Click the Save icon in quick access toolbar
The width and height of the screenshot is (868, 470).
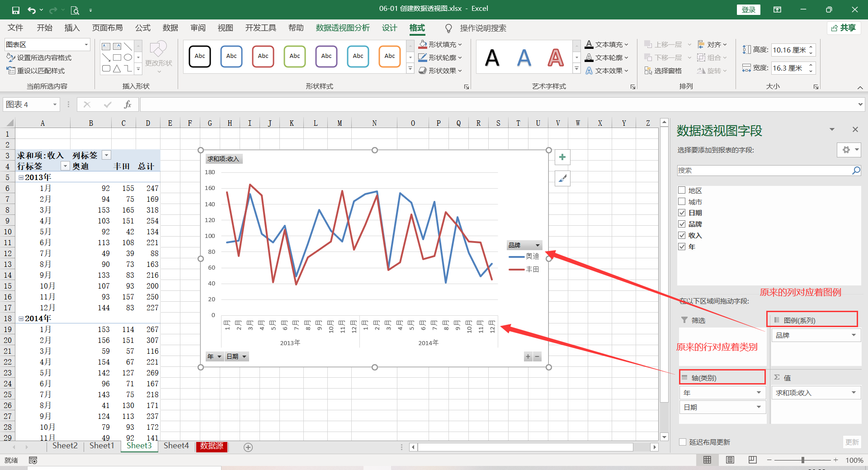point(16,10)
